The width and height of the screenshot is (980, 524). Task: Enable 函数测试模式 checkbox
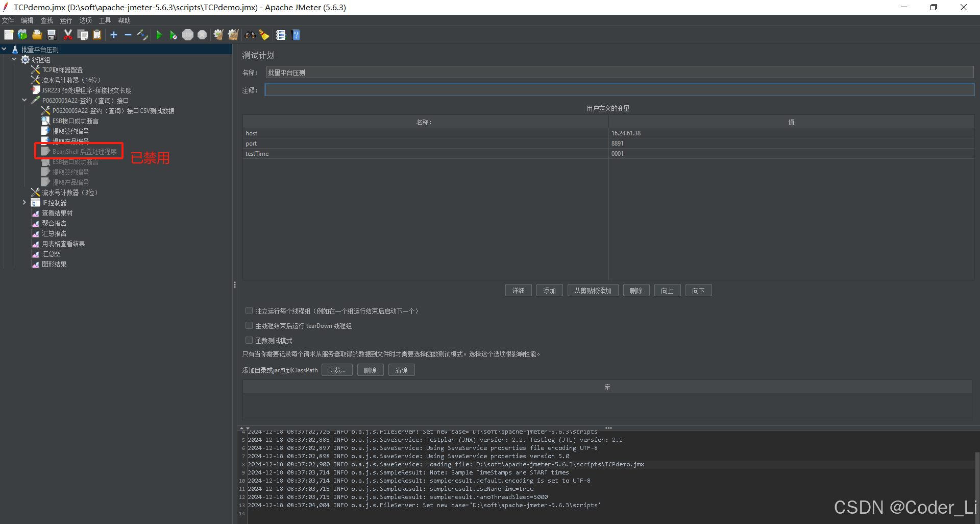tap(249, 340)
